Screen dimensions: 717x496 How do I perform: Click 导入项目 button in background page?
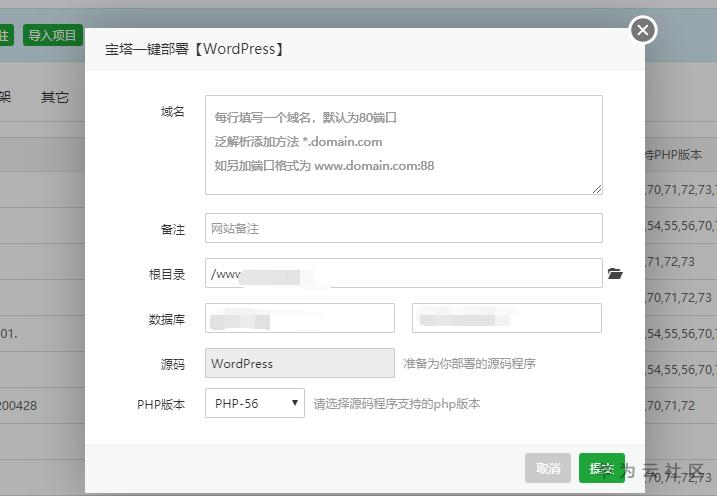[53, 35]
